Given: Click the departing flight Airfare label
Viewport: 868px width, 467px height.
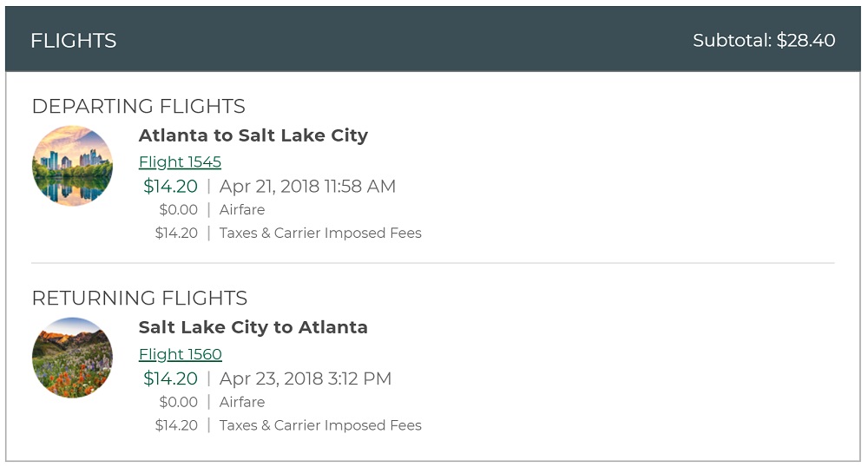Looking at the screenshot, I should (242, 210).
